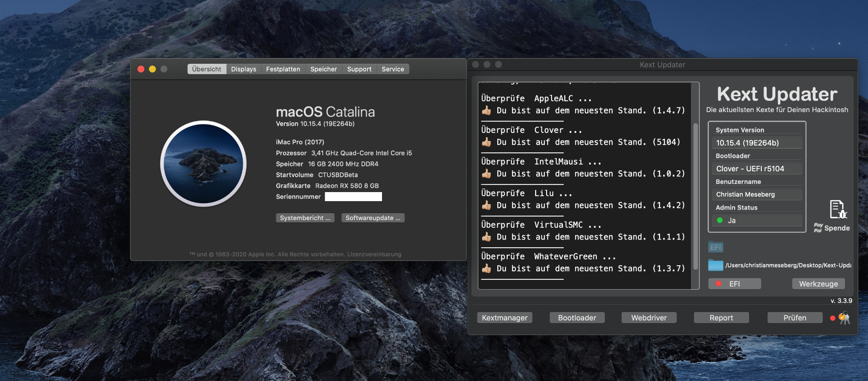868x381 pixels.
Task: Click the Systembericht button
Action: point(305,218)
